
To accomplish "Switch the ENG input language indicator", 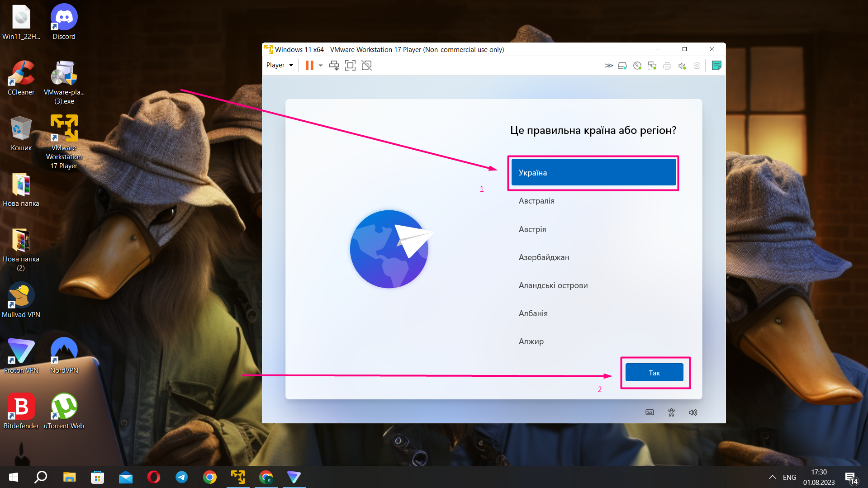I will tap(789, 477).
